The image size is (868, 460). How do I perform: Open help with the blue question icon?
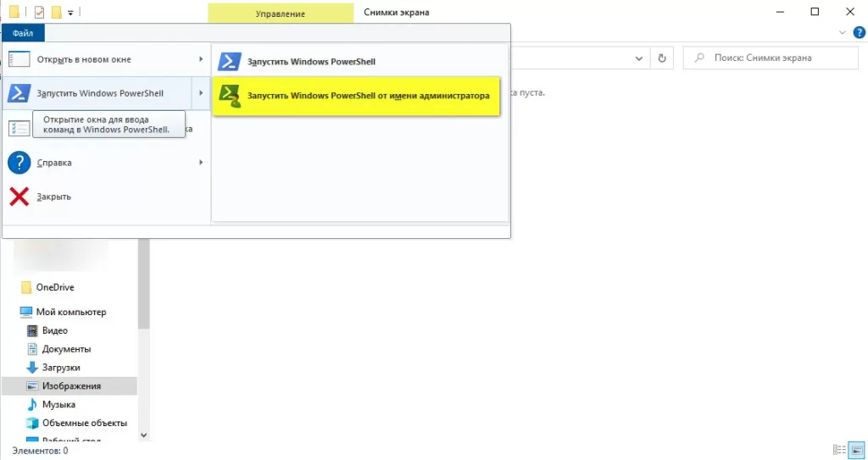click(x=859, y=32)
